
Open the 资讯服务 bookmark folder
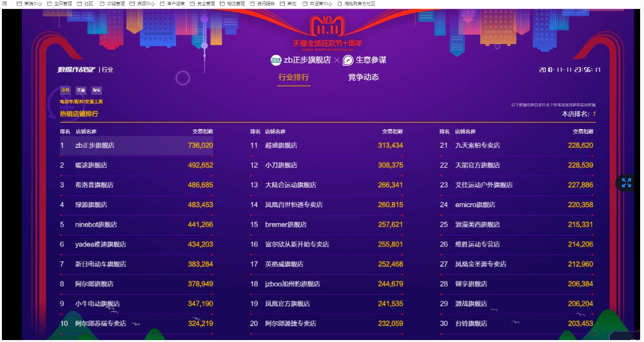pyautogui.click(x=262, y=3)
